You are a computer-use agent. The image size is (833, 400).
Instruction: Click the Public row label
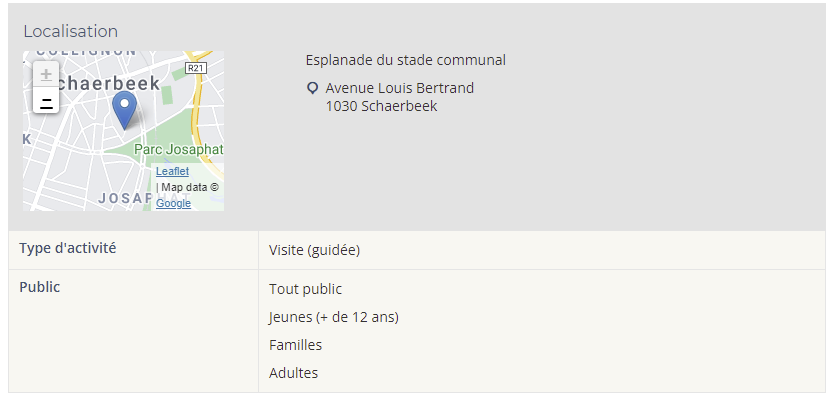(x=40, y=287)
